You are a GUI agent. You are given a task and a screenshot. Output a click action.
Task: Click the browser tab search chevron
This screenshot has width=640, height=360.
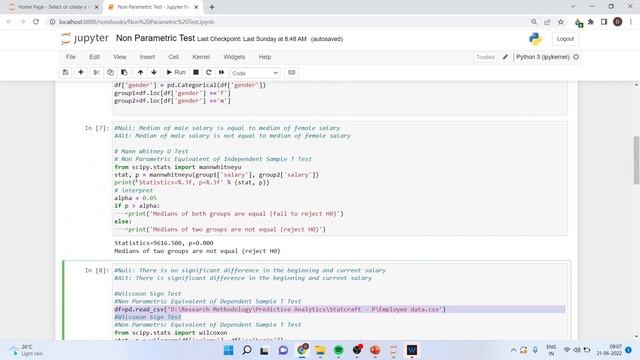tap(573, 7)
